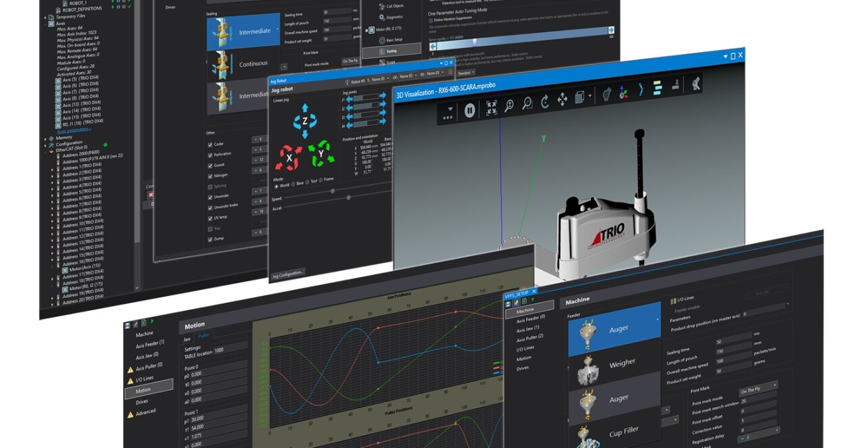Click the zoom in magnifier in 3D toolbar

click(x=510, y=105)
